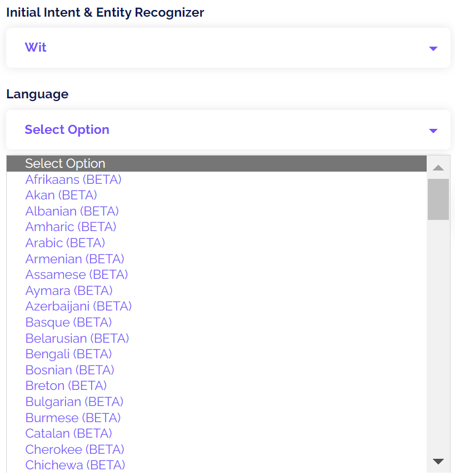Click the scrollbar down arrow
This screenshot has width=455, height=476.
click(438, 461)
